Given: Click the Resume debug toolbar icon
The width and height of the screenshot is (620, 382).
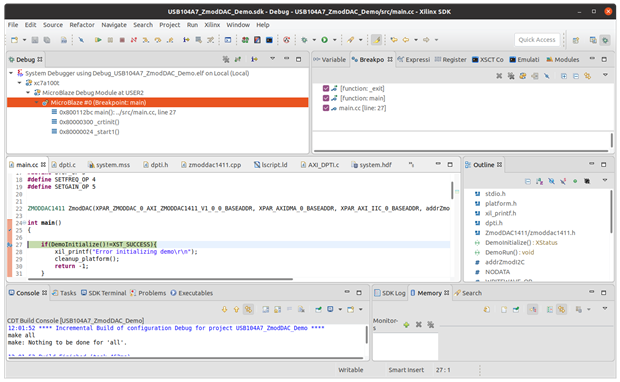Looking at the screenshot, I should click(98, 40).
